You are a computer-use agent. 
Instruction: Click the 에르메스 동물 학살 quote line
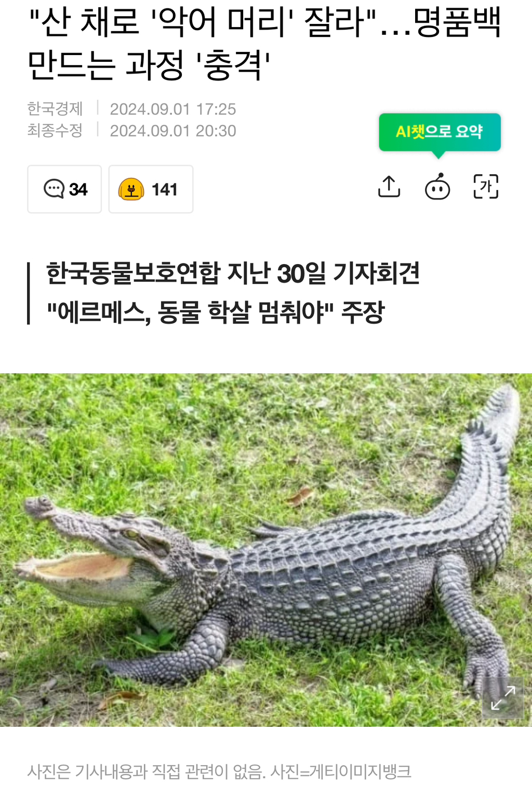pyautogui.click(x=216, y=312)
